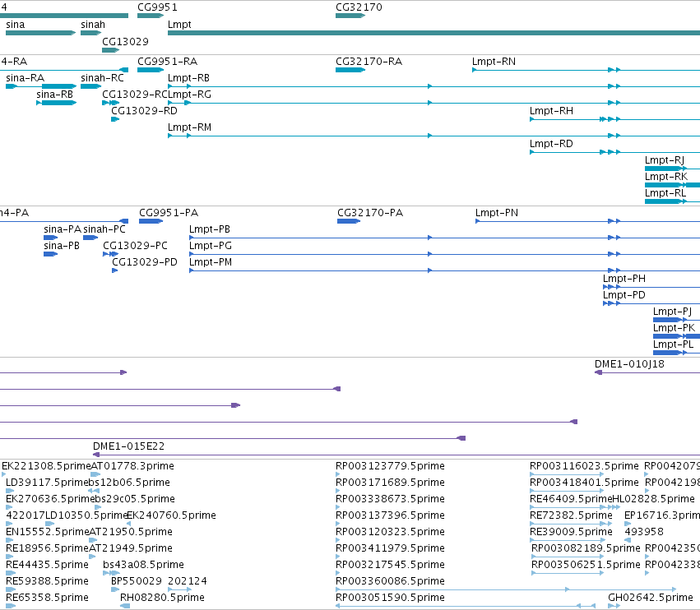Select the RP003116023.5prime EST label

click(584, 466)
